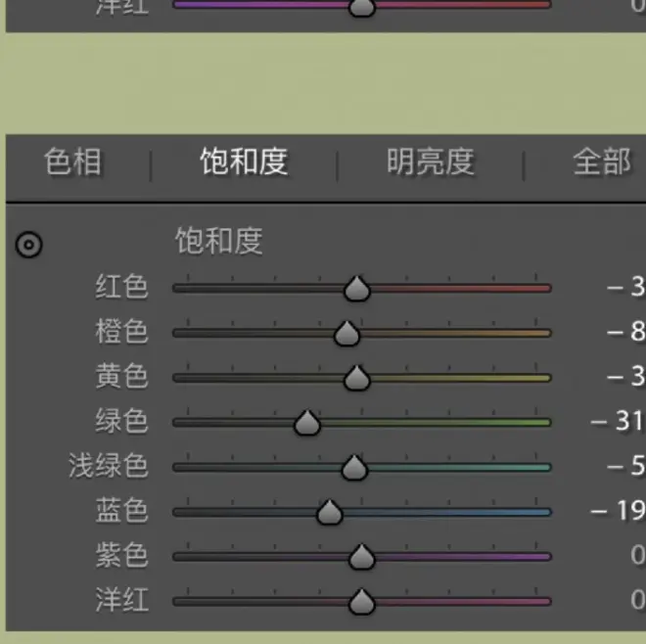This screenshot has height=644, width=646.
Task: Click the 红色 saturation slider handle
Action: 357,289
